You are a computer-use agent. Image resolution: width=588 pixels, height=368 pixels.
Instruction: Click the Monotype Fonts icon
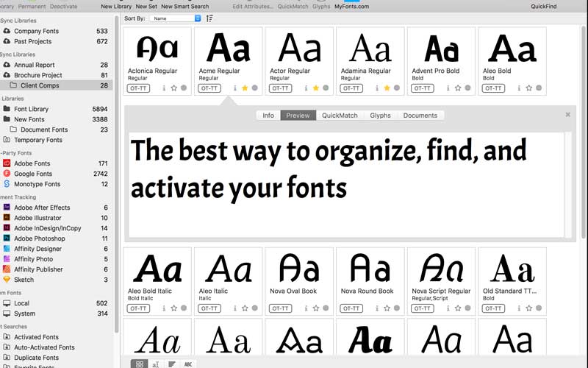click(x=7, y=184)
